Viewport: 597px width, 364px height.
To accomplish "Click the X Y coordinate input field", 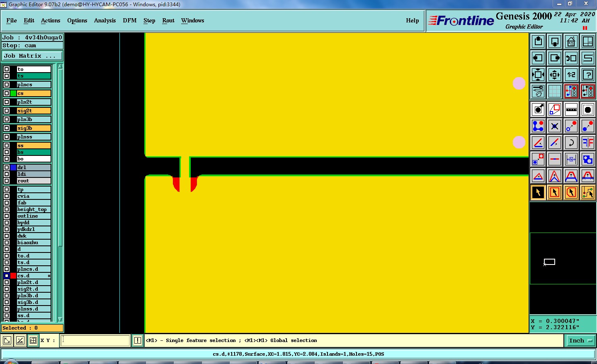I will point(95,341).
